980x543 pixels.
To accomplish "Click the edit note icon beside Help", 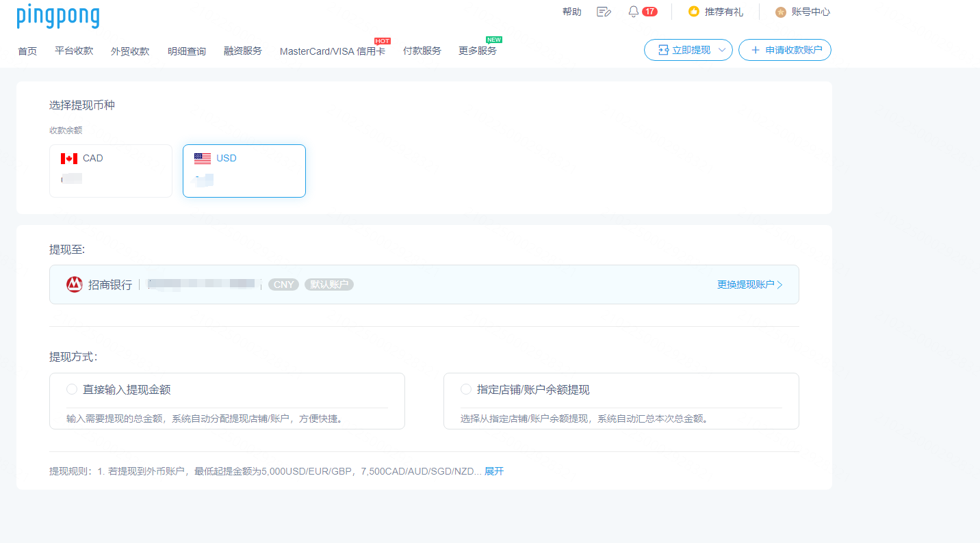I will tap(604, 12).
